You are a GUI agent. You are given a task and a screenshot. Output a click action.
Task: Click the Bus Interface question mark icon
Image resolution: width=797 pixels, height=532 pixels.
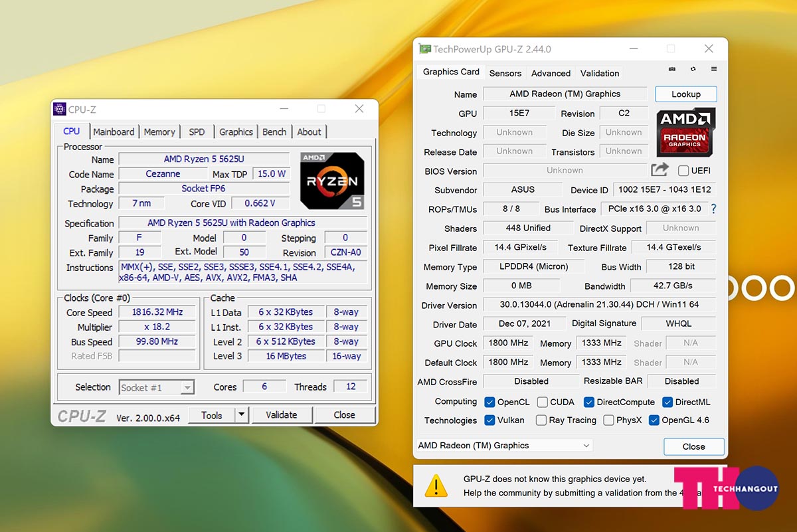pyautogui.click(x=714, y=209)
